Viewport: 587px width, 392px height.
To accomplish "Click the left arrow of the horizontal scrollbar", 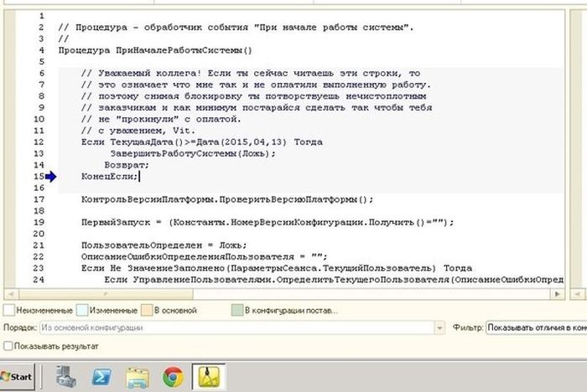I will 9,294.
